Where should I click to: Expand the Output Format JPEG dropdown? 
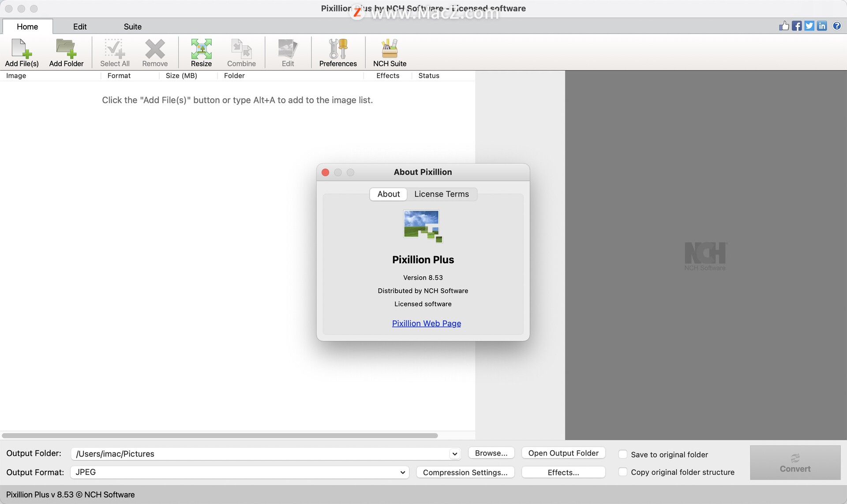tap(402, 472)
